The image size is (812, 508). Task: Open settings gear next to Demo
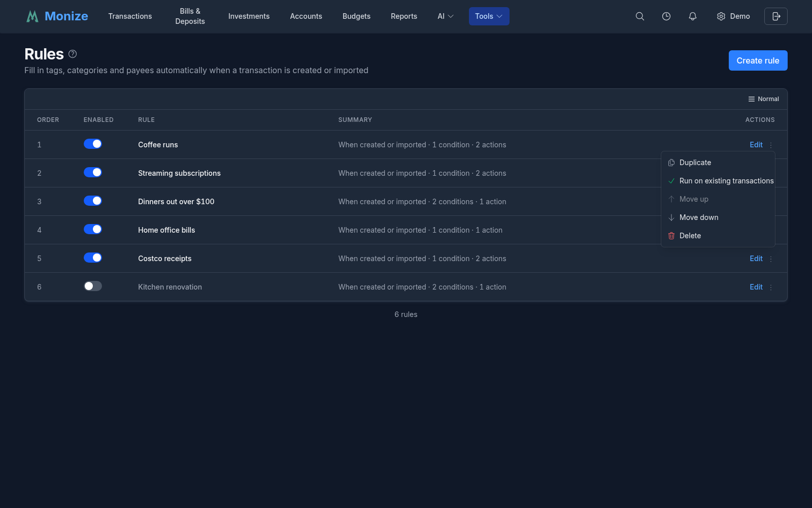[x=721, y=16]
